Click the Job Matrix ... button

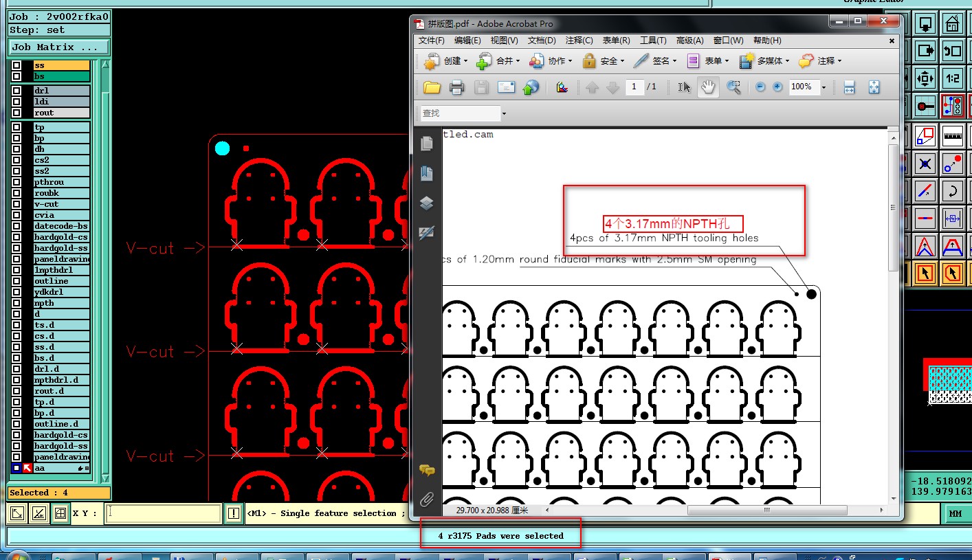[x=59, y=47]
